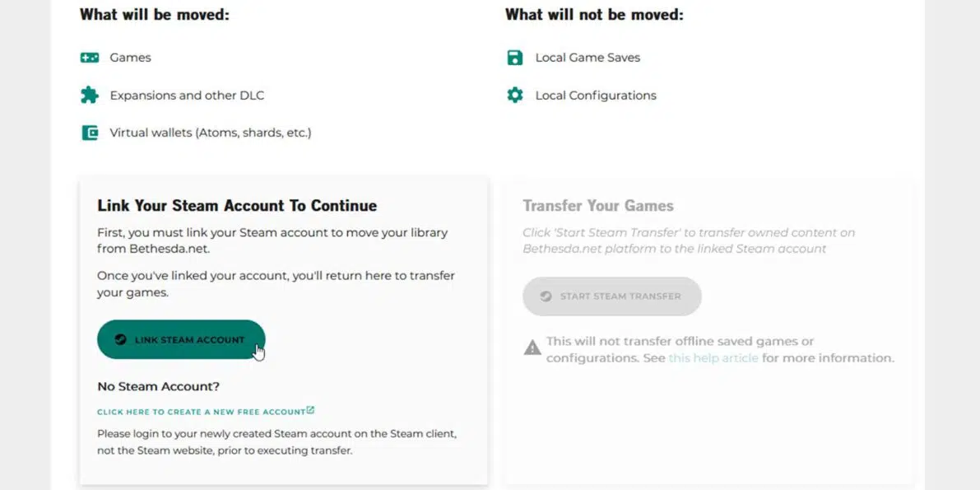Select the 'Expansions and other DLC' text
The image size is (980, 490).
[187, 96]
